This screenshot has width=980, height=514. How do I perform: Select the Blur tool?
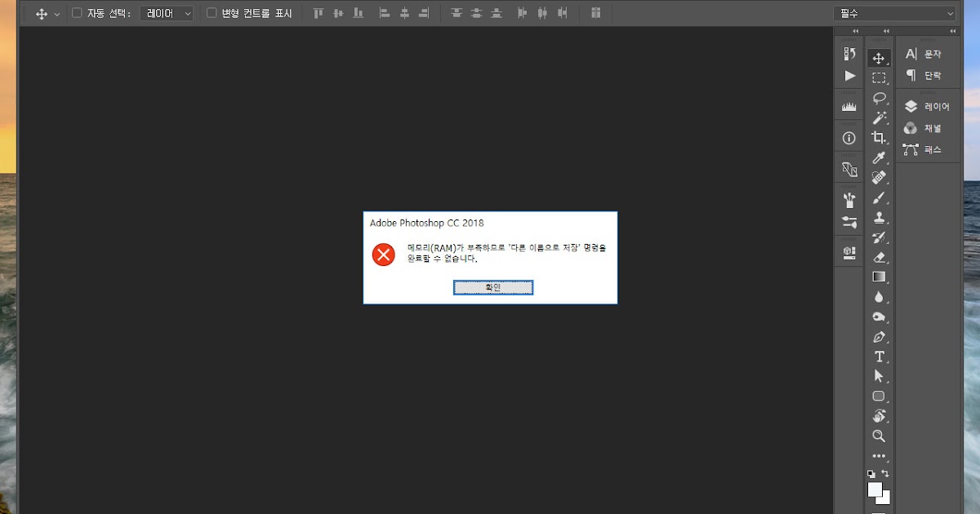pyautogui.click(x=879, y=297)
